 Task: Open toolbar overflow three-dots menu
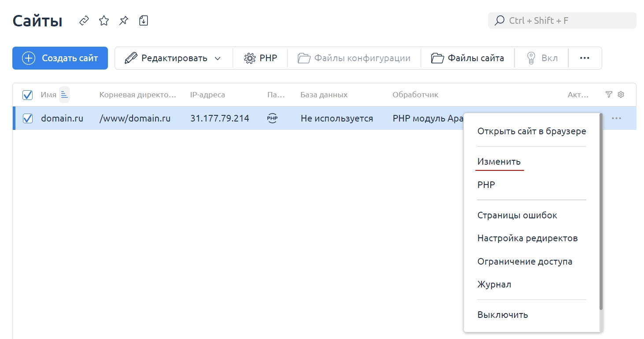point(585,58)
